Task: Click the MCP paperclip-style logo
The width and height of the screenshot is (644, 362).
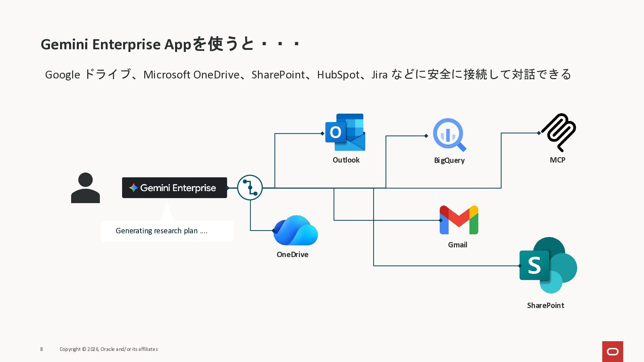Action: (x=559, y=132)
